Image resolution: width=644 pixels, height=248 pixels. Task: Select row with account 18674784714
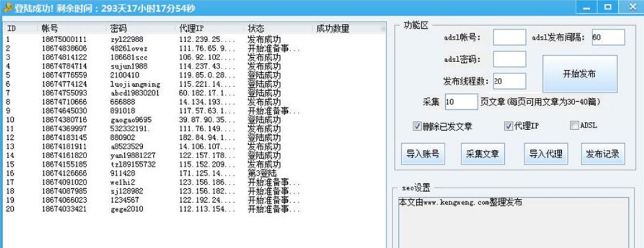point(194,66)
